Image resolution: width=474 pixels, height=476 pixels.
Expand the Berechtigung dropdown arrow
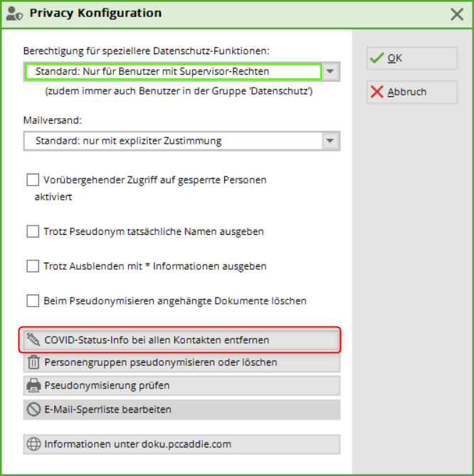click(x=331, y=72)
